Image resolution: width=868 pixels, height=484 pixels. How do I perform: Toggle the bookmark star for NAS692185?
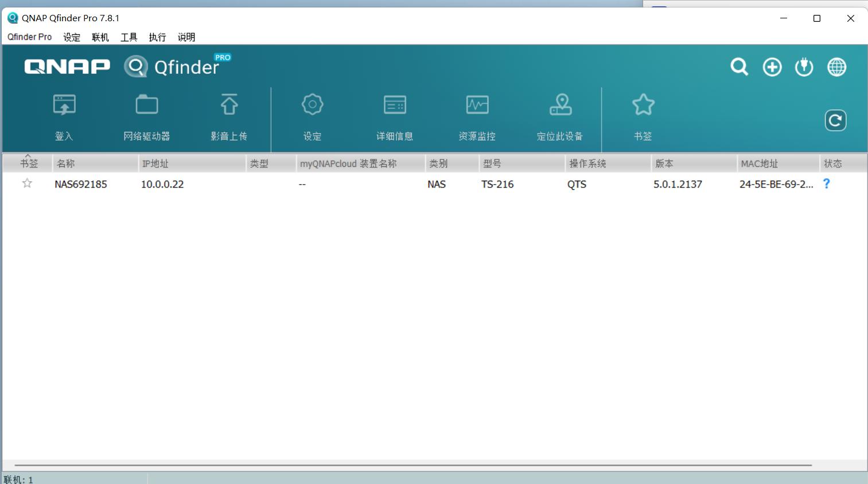tap(26, 184)
